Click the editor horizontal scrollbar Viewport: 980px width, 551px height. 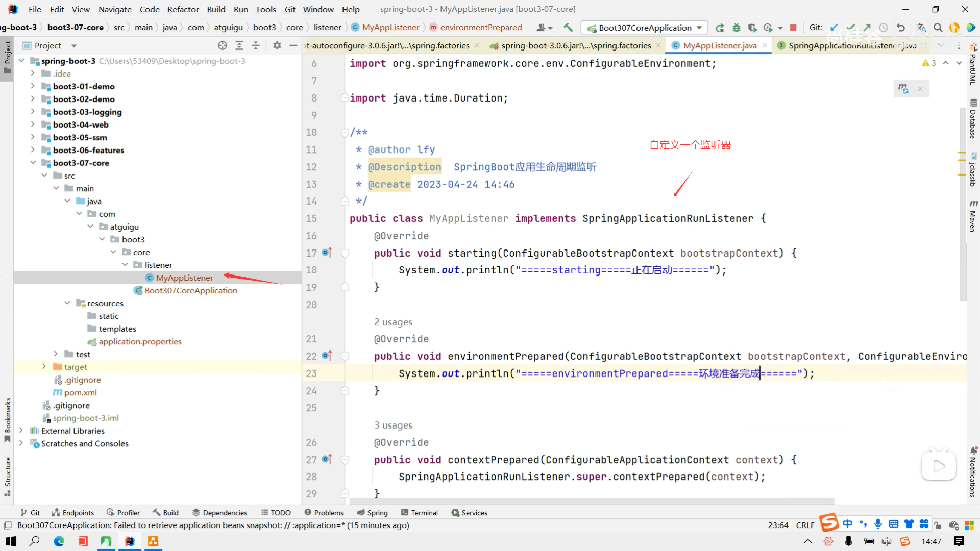tap(587, 501)
